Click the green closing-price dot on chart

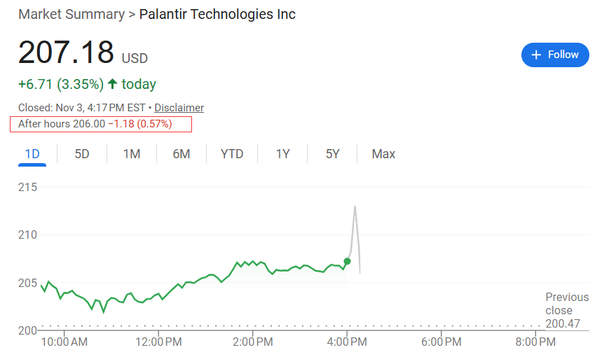347,261
